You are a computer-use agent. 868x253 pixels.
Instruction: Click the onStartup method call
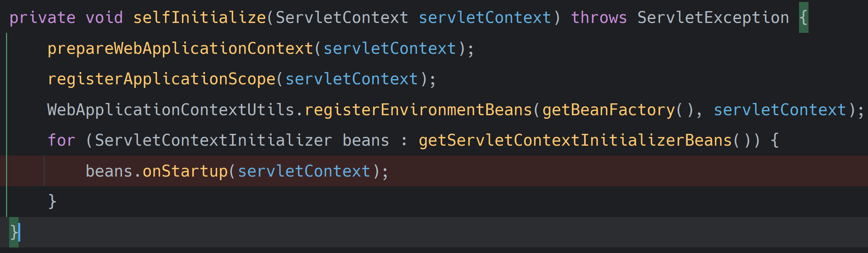(185, 171)
